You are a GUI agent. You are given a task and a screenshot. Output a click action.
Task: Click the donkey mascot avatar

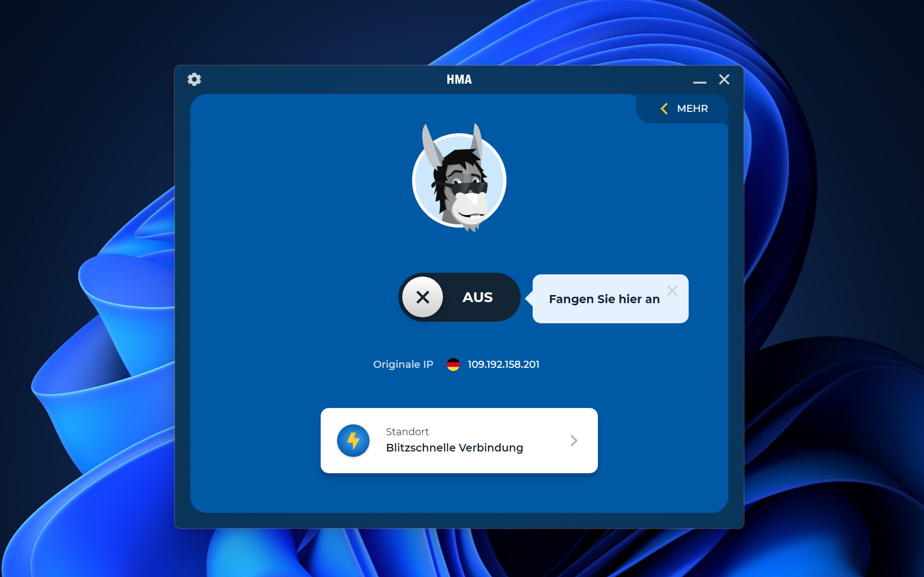pos(459,179)
